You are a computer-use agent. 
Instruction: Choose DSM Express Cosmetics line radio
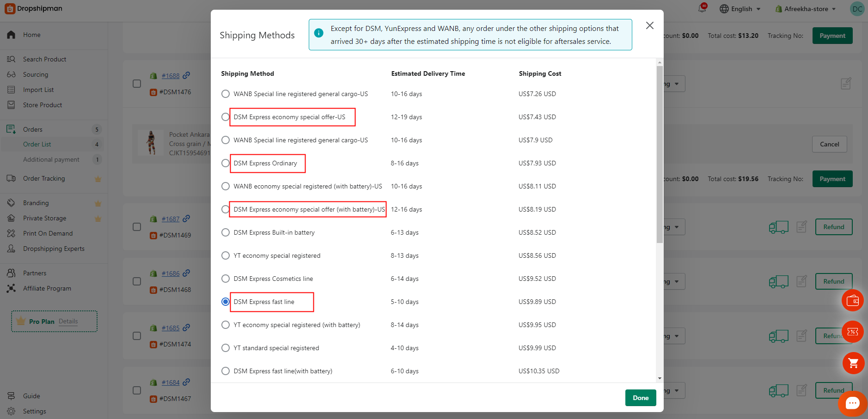(x=226, y=279)
